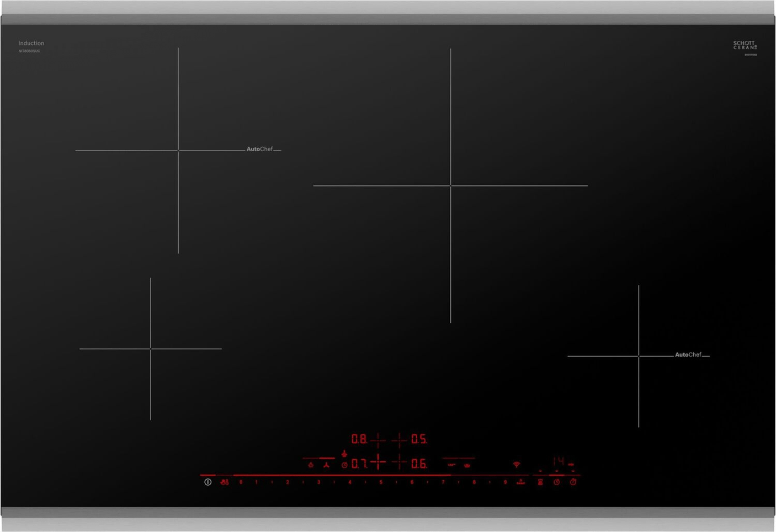The image size is (776, 532).
Task: Tap the PowerBoost icon after level 9
Action: coord(520,482)
